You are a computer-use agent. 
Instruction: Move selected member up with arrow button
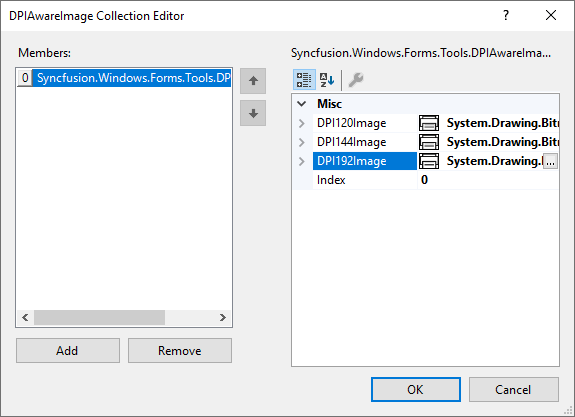click(253, 81)
